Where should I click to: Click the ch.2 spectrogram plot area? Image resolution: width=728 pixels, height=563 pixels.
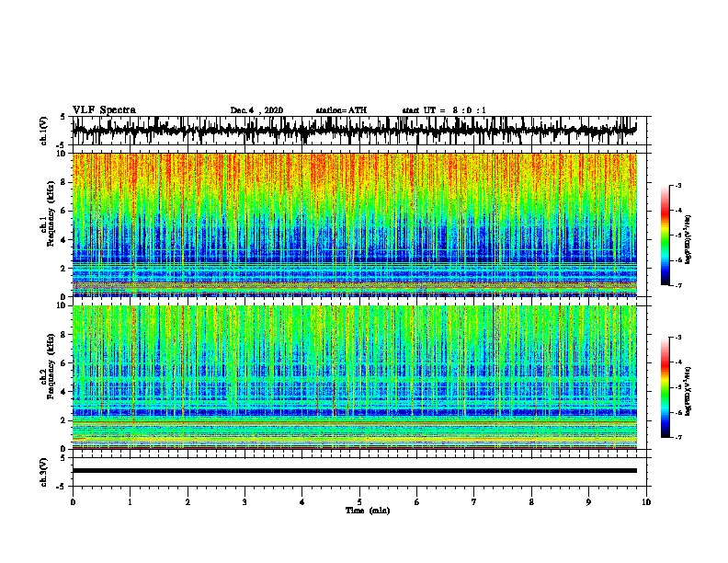(x=354, y=377)
